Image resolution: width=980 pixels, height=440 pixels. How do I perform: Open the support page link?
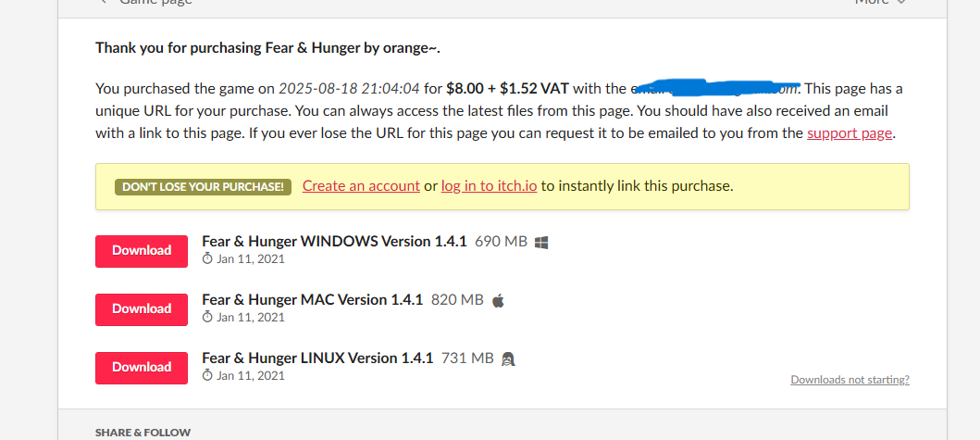tap(850, 133)
